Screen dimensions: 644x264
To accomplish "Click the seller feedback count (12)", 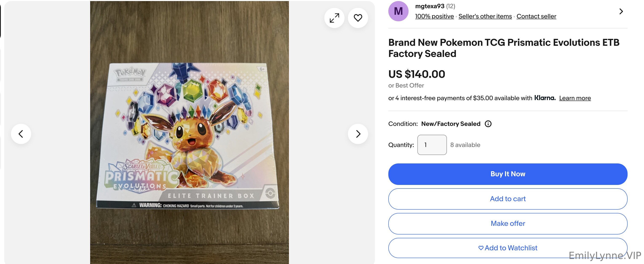I will tap(450, 6).
